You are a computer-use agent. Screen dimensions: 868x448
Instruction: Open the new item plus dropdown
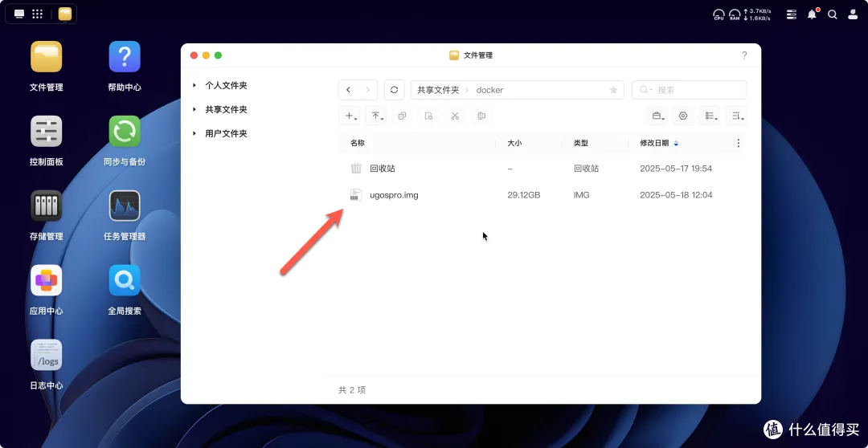coord(350,116)
